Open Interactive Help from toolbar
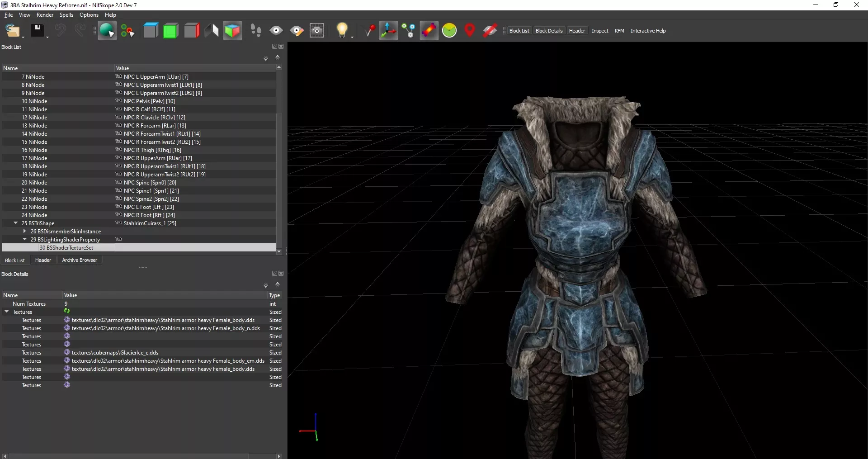The image size is (868, 459). 648,31
